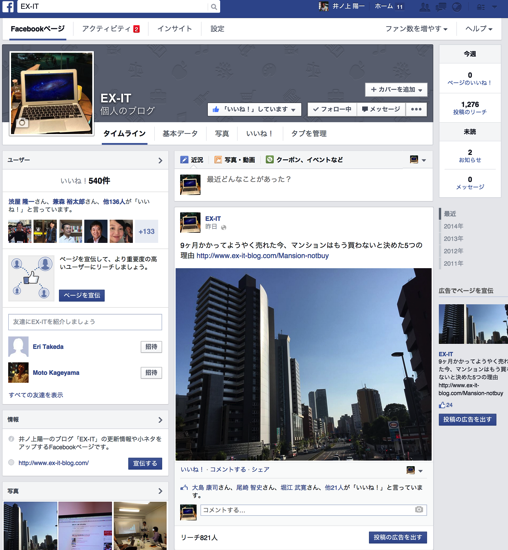Toggle the フォロー中 following button
Screen dimensions: 508x550
[x=332, y=109]
